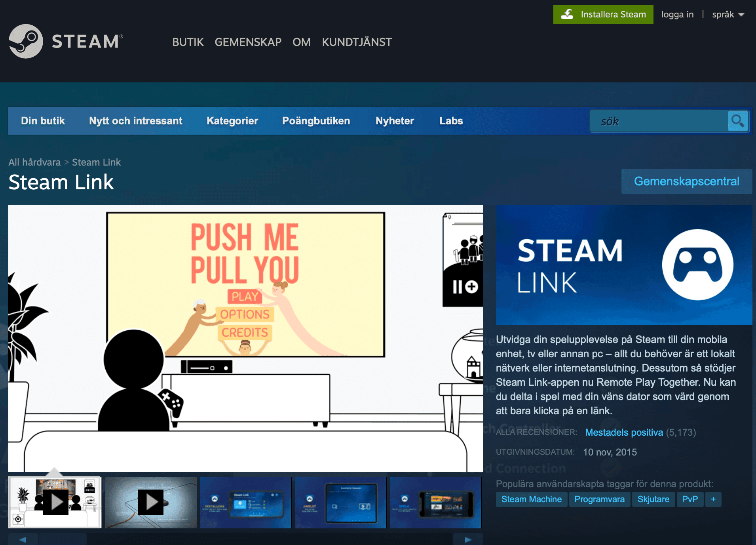Select the third screenshot thumbnail
The image size is (756, 545).
tap(246, 502)
